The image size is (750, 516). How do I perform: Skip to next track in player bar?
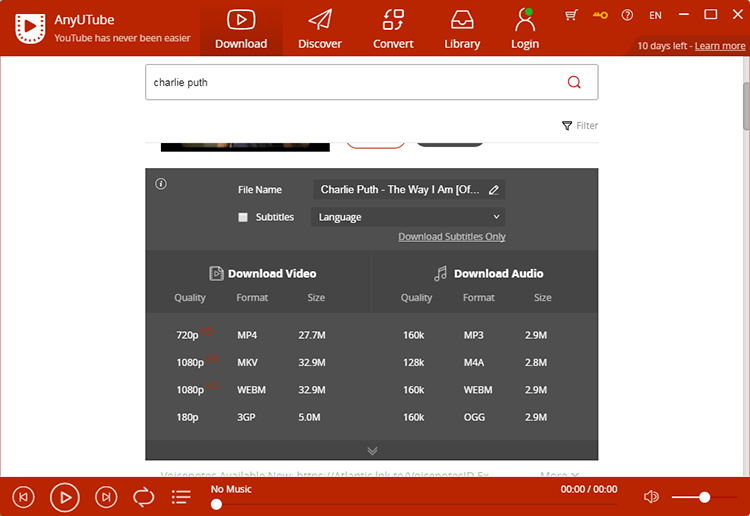(106, 497)
